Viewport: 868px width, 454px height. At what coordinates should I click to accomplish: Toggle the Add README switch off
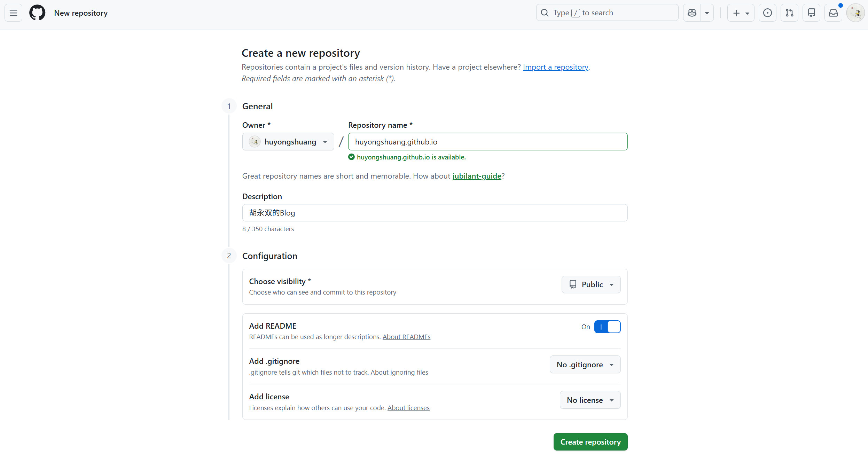(x=607, y=327)
